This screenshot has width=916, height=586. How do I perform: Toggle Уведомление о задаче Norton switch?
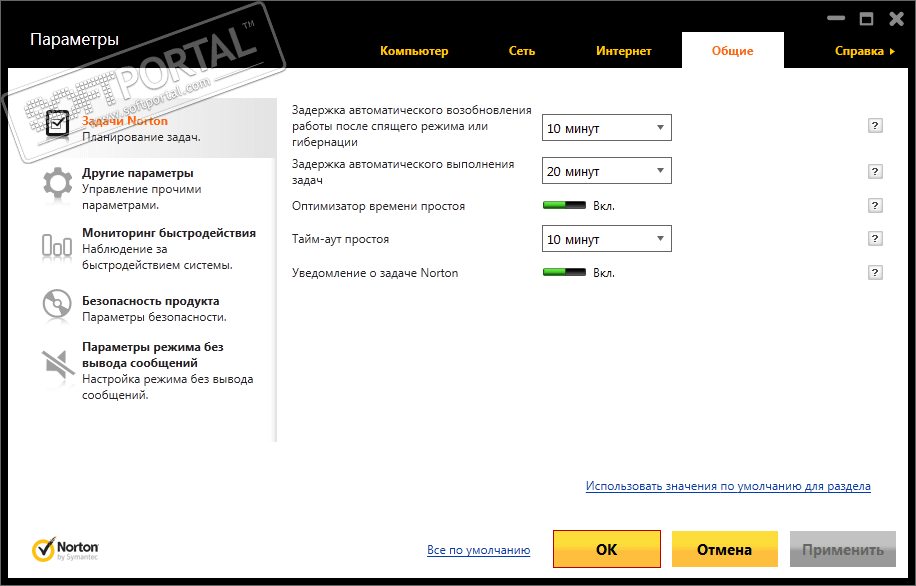(x=564, y=273)
